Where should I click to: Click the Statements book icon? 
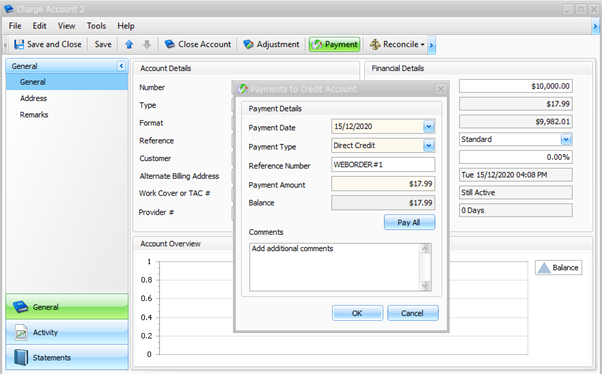coord(21,357)
